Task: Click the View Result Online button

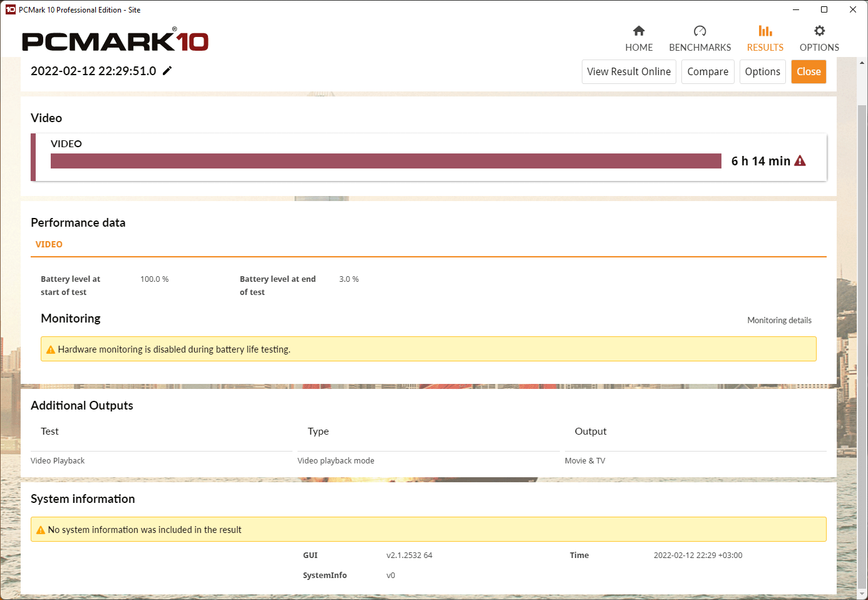Action: coord(629,71)
